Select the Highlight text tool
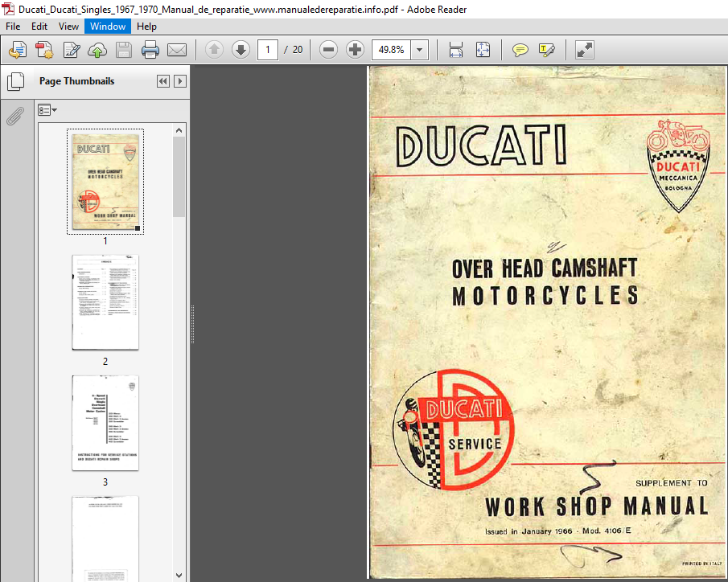 [x=546, y=50]
